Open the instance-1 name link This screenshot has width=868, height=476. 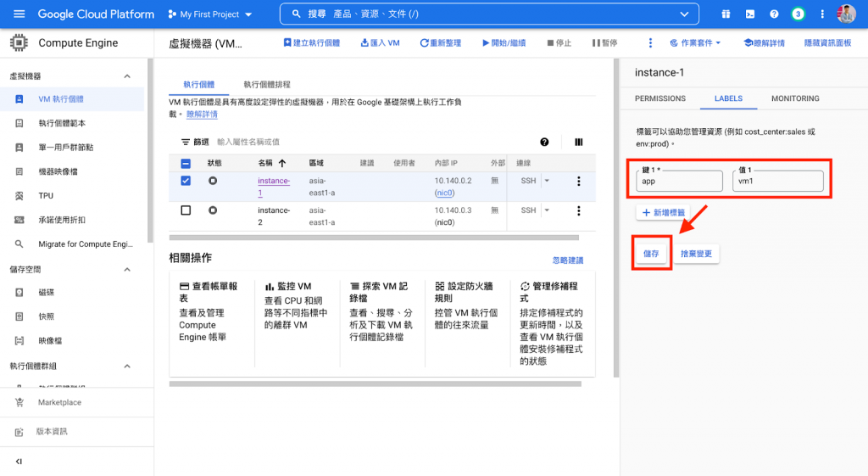pos(274,187)
